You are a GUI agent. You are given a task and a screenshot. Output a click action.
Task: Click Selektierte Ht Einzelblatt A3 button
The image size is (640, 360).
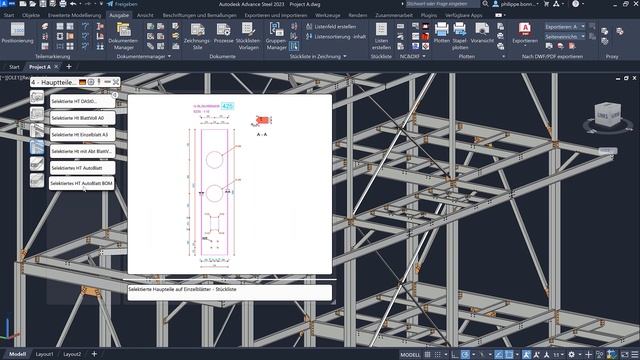[82, 134]
